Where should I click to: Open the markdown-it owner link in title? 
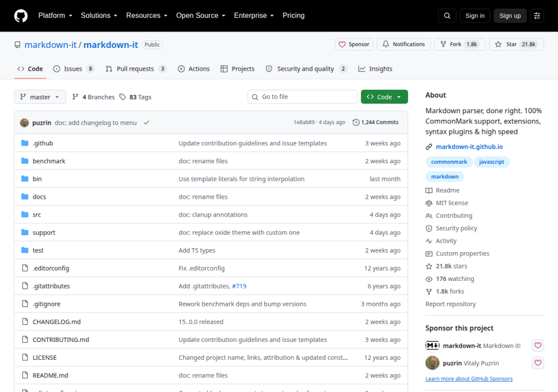pyautogui.click(x=50, y=45)
